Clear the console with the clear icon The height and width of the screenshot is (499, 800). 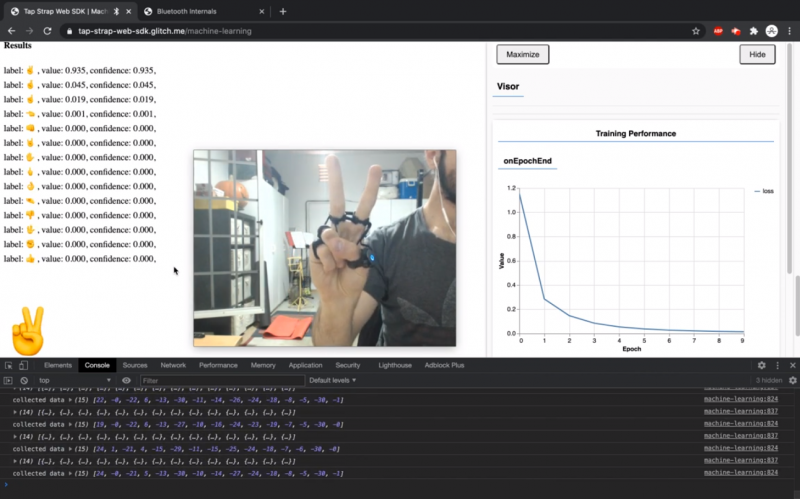click(25, 381)
